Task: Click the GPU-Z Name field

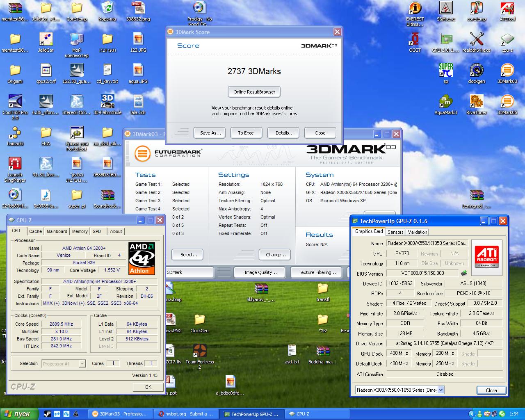Action: (427, 243)
